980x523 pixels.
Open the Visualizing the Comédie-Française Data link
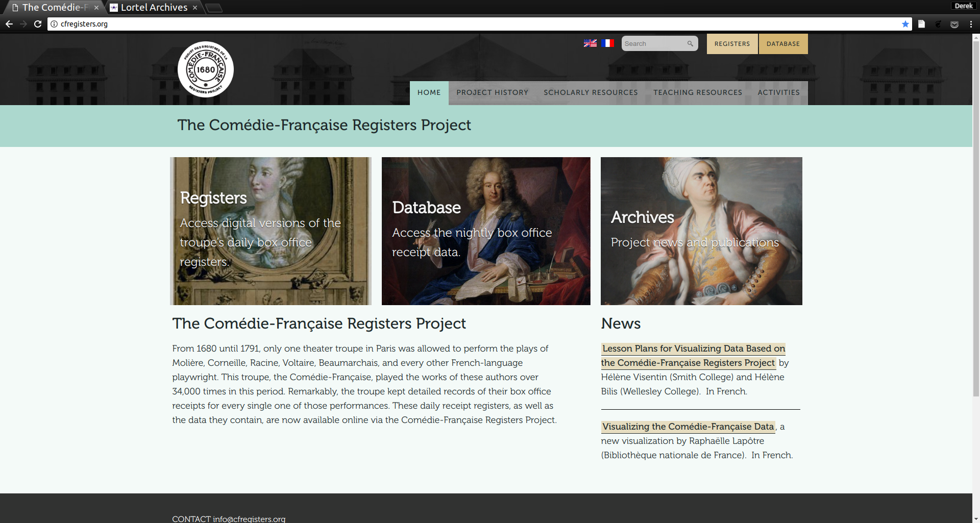tap(688, 427)
